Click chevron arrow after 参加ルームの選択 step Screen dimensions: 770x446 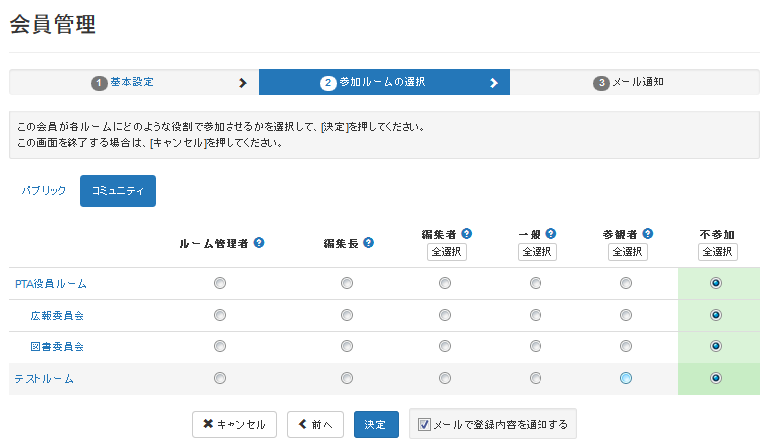coord(494,83)
